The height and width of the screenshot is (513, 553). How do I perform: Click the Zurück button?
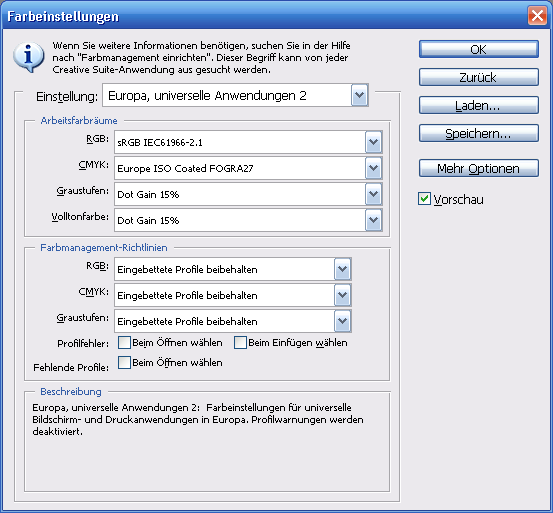coord(479,77)
